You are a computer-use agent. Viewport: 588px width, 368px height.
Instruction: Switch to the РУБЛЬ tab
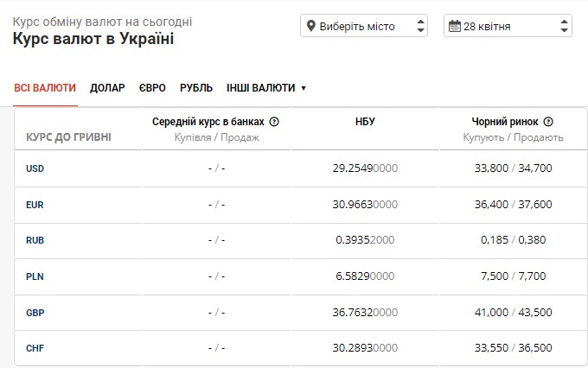(196, 88)
